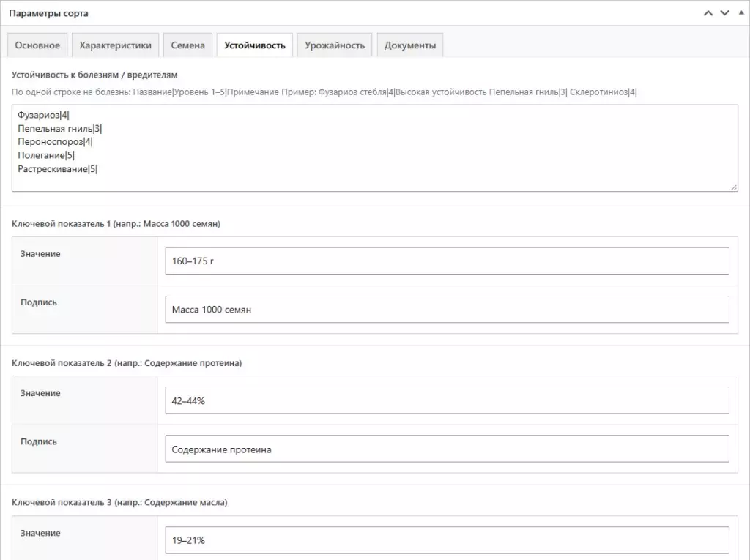
Task: Click the Фузариоз|4| line in the textarea
Action: coord(43,115)
